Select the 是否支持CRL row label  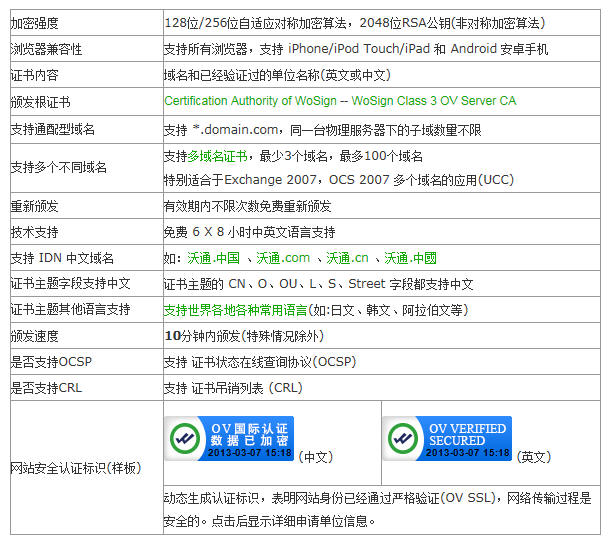(46, 388)
